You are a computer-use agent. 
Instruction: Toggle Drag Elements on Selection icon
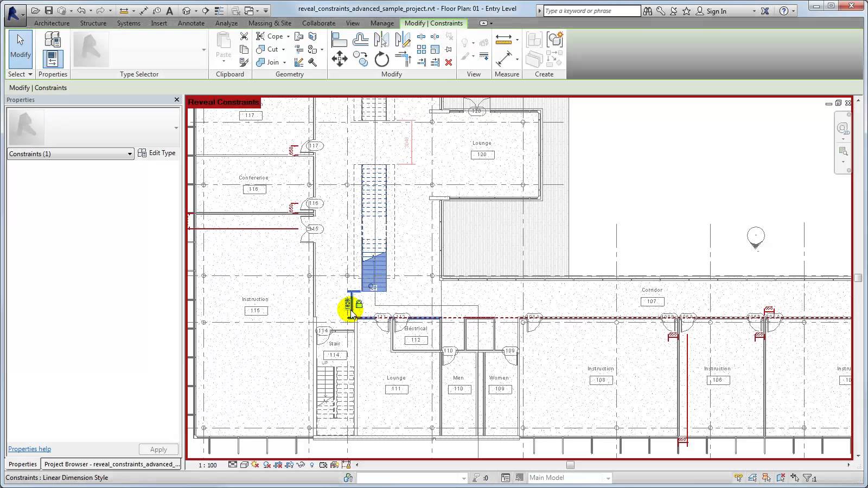pyautogui.click(x=795, y=478)
